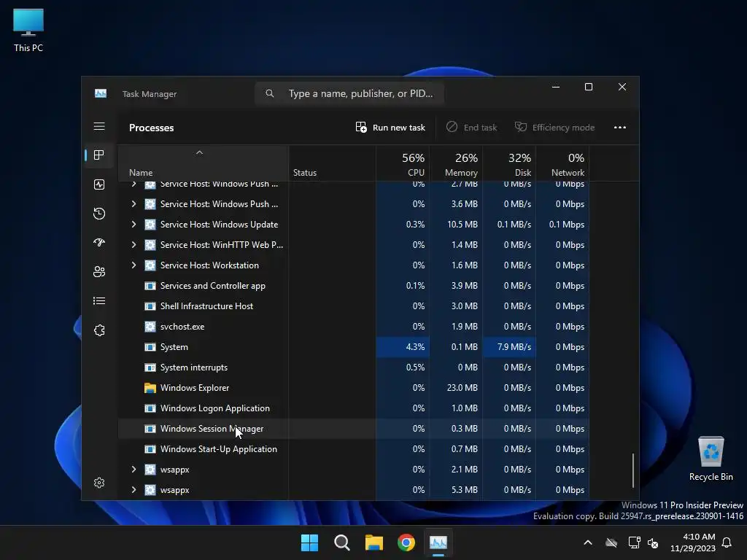Expand Service Host: Windows Update
This screenshot has width=747, height=560.
click(x=134, y=225)
